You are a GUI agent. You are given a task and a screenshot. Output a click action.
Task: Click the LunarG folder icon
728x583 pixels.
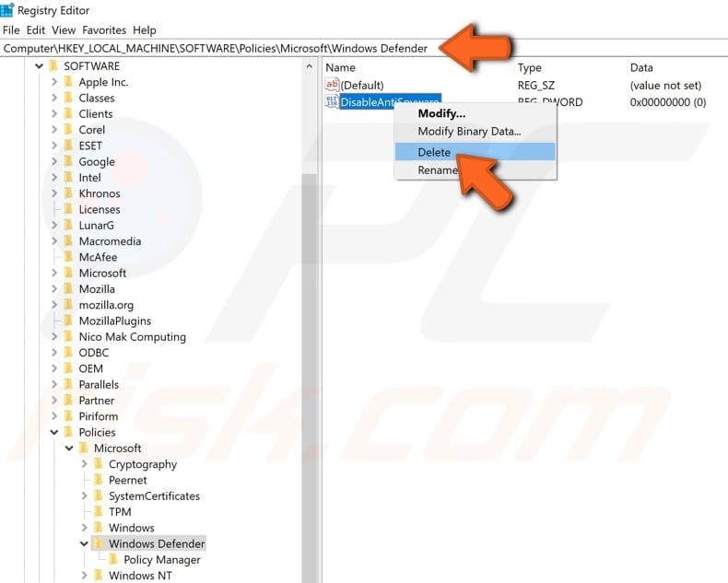[68, 225]
